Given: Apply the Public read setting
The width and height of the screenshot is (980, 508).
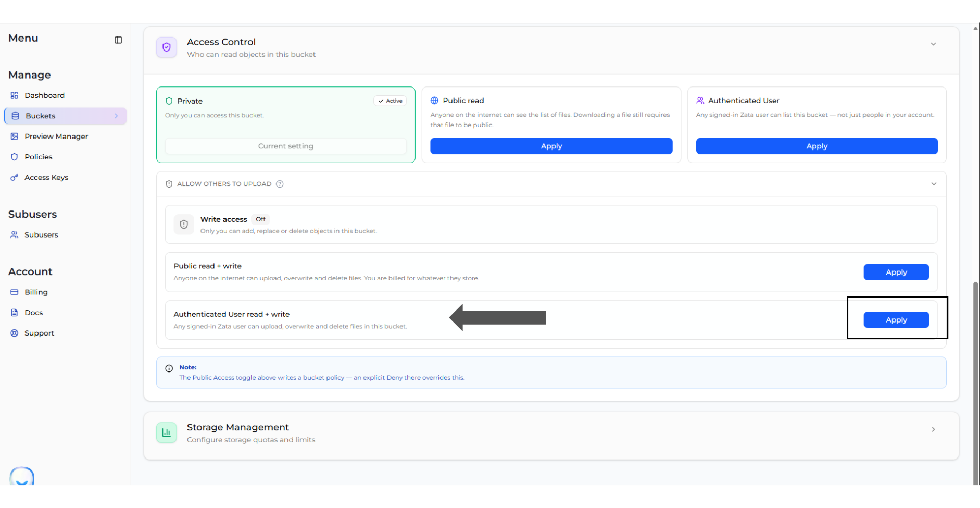Looking at the screenshot, I should 551,146.
